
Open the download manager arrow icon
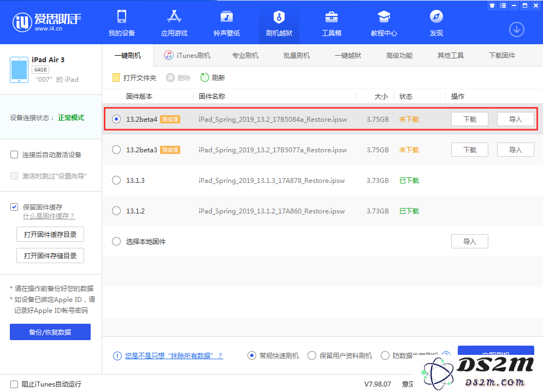516,29
